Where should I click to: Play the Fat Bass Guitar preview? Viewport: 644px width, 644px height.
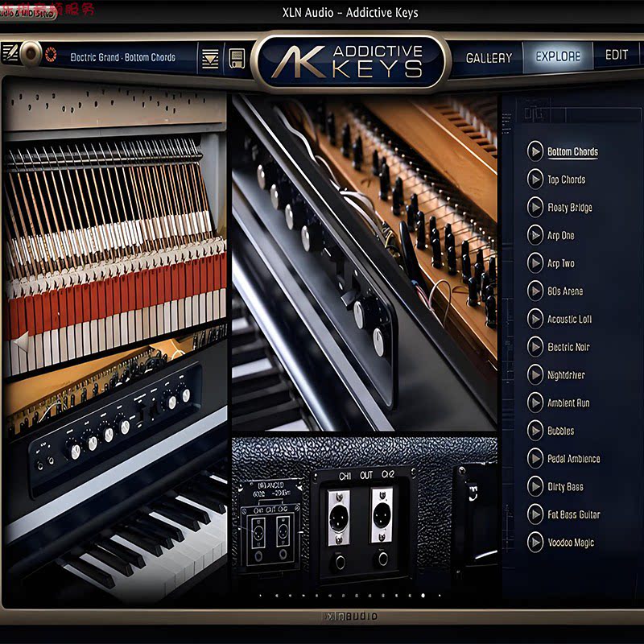click(535, 514)
